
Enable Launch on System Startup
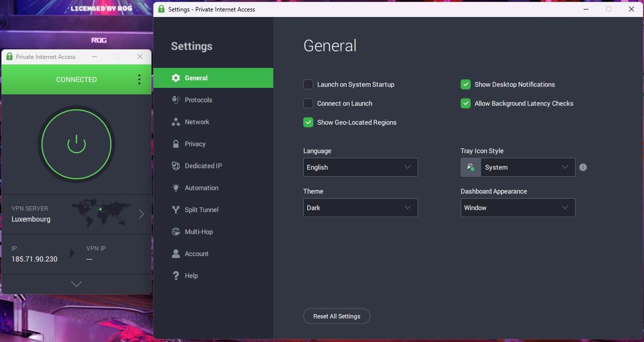[308, 84]
